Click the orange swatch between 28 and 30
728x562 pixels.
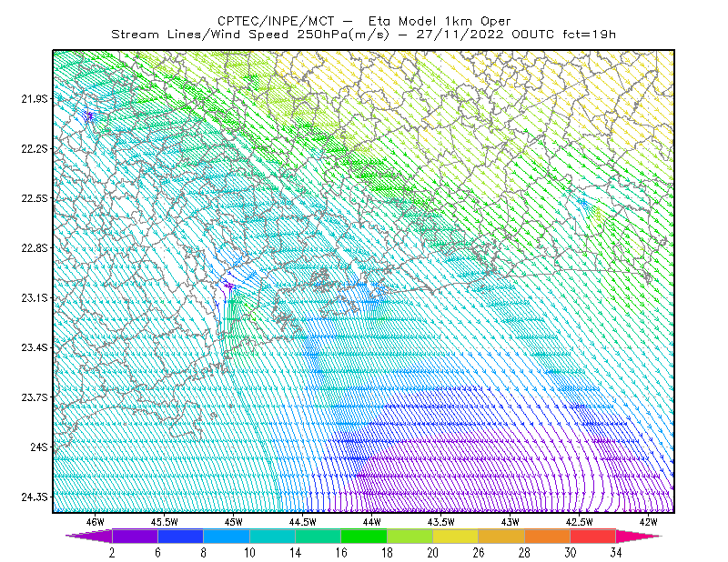(547, 537)
